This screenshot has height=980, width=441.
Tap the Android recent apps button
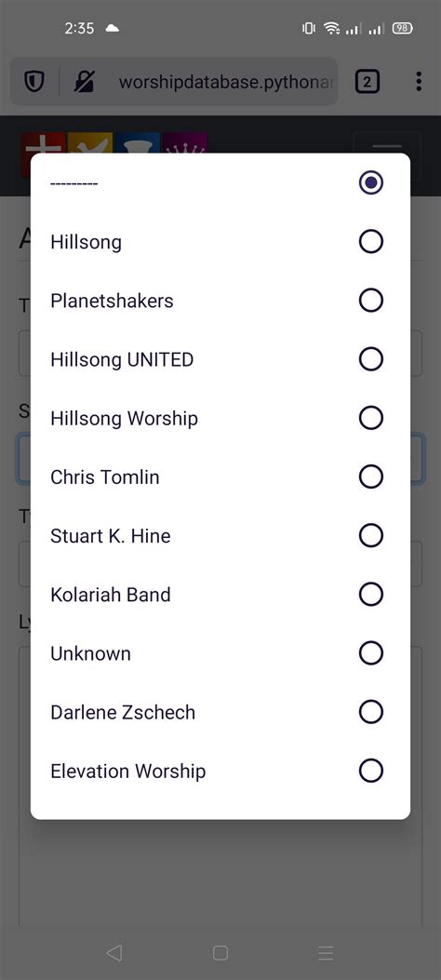[326, 952]
